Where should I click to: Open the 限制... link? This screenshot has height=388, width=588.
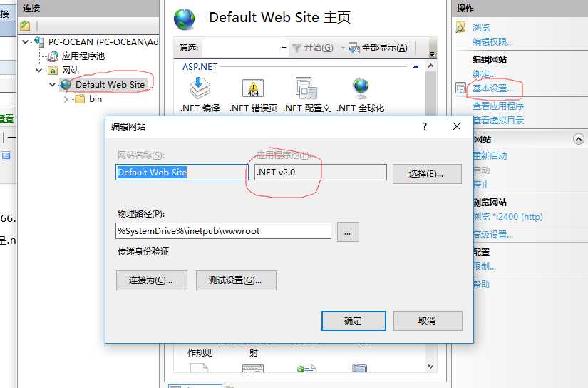point(485,267)
